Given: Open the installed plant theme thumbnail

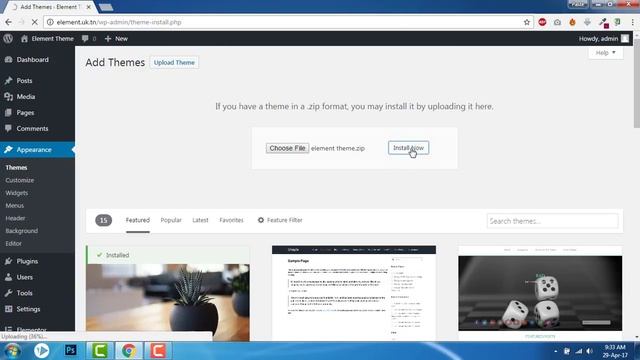Looking at the screenshot, I should pyautogui.click(x=168, y=302).
